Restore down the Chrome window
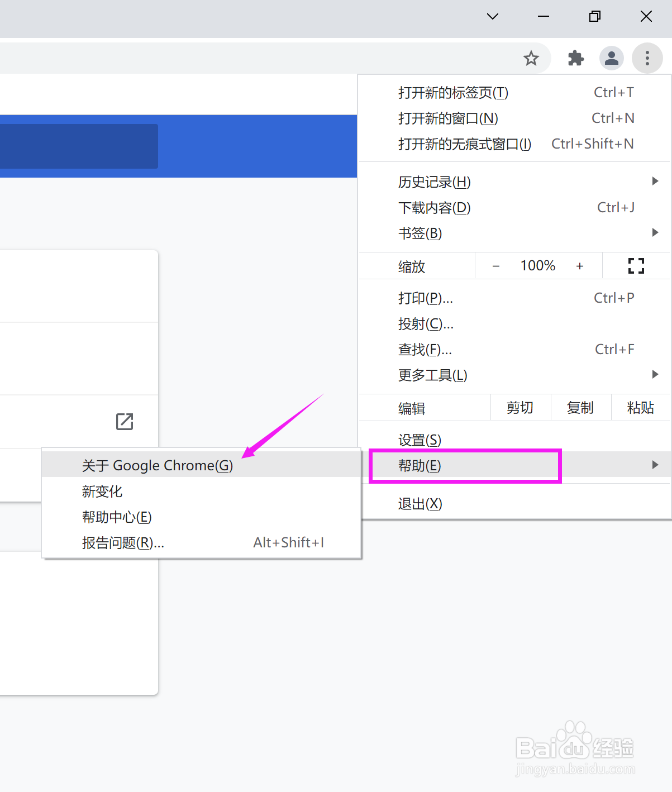This screenshot has width=672, height=792. (x=595, y=17)
